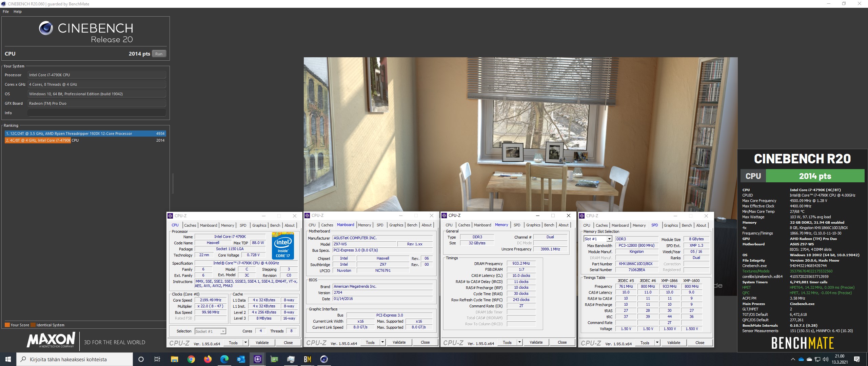868x366 pixels.
Task: Switch to Cinebench via its taskbar icon
Action: pyautogui.click(x=324, y=359)
